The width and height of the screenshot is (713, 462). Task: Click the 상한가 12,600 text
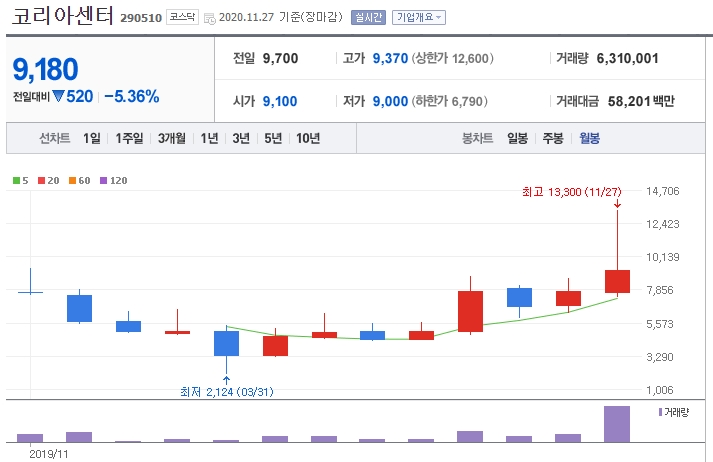click(x=452, y=58)
